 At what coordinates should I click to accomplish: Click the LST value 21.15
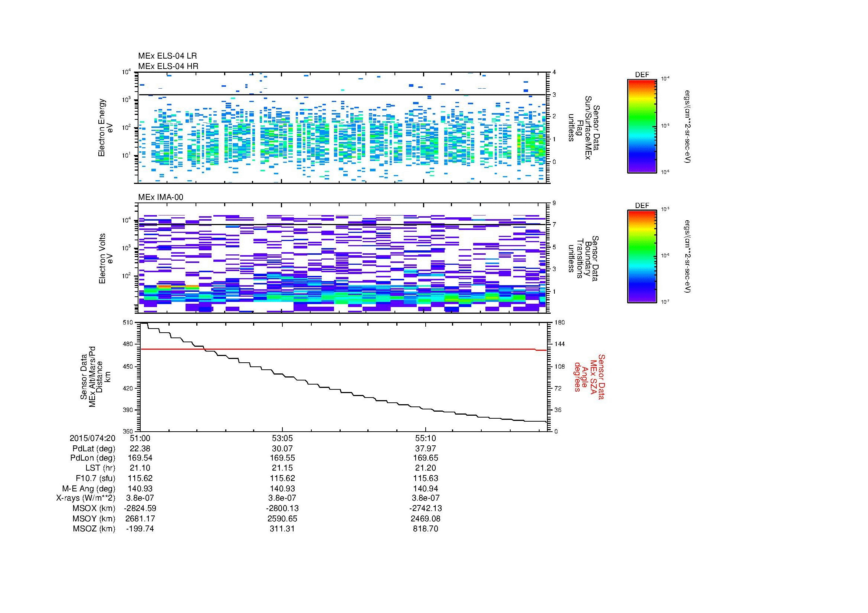click(x=282, y=468)
